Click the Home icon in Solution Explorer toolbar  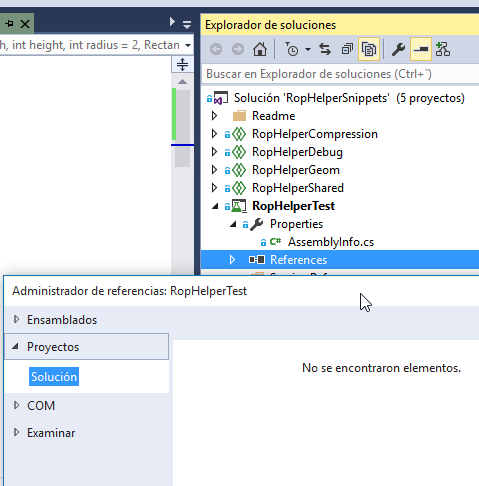260,49
